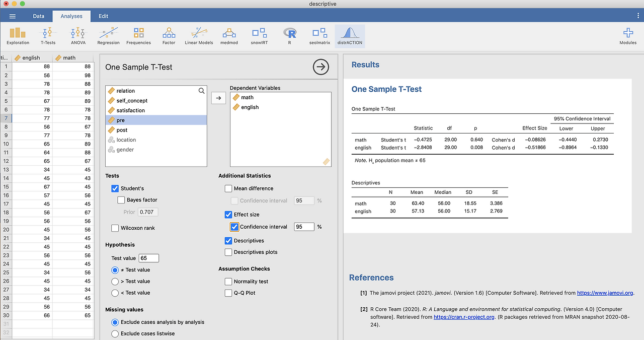This screenshot has width=644, height=340.
Task: Select english in Dependent Variables
Action: pyautogui.click(x=280, y=107)
